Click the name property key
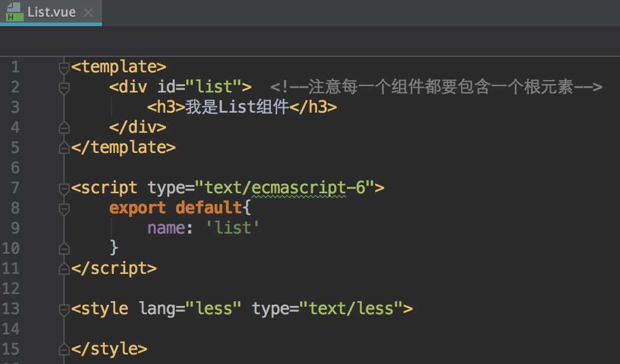Image resolution: width=620 pixels, height=364 pixels. pyautogui.click(x=166, y=228)
